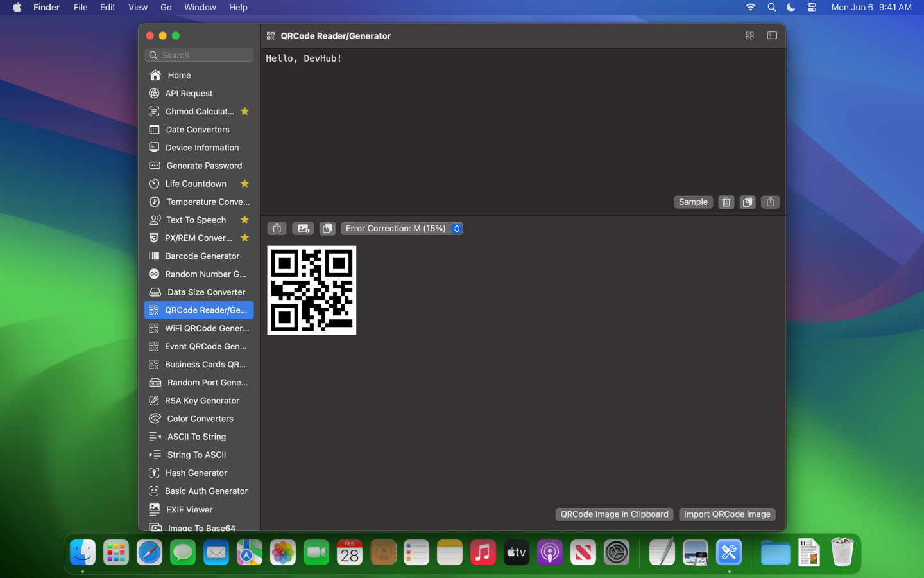Open Barcode Generator tool

[199, 256]
